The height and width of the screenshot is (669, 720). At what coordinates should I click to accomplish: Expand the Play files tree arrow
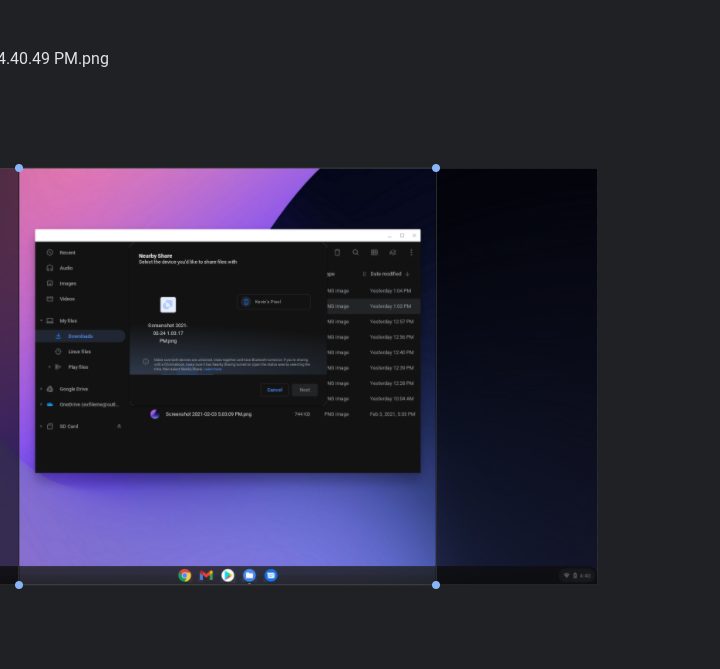[50, 367]
